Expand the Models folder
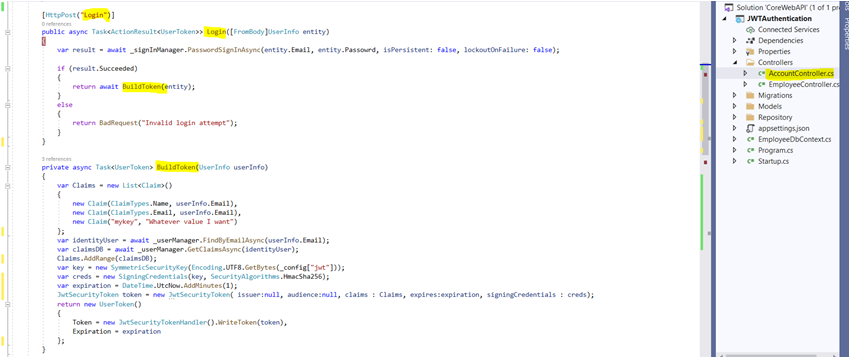The image size is (853, 362). (734, 106)
